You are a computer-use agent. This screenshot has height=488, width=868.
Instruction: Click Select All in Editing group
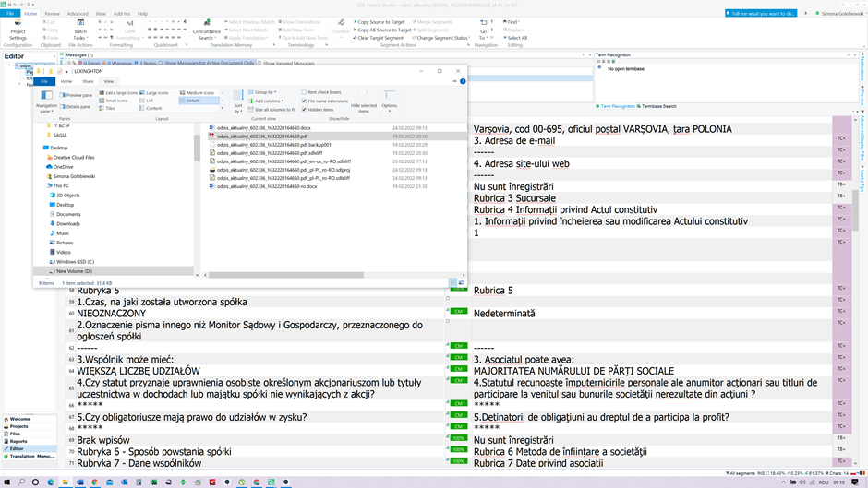[x=515, y=38]
